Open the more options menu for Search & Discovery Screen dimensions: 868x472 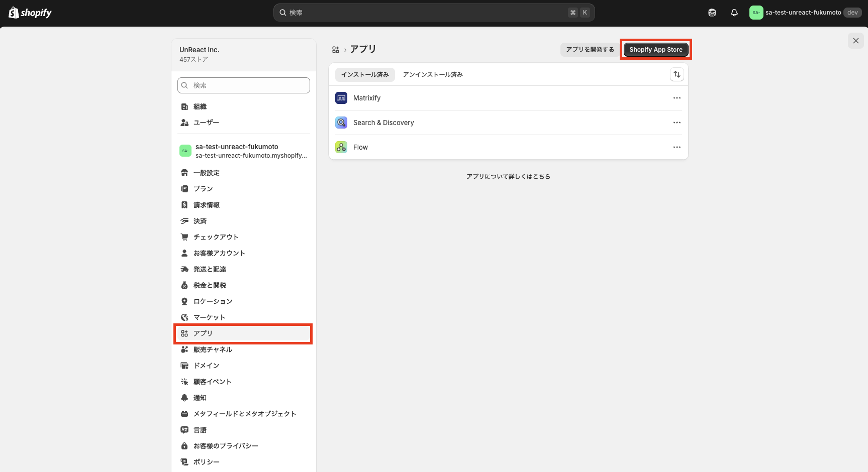click(677, 123)
